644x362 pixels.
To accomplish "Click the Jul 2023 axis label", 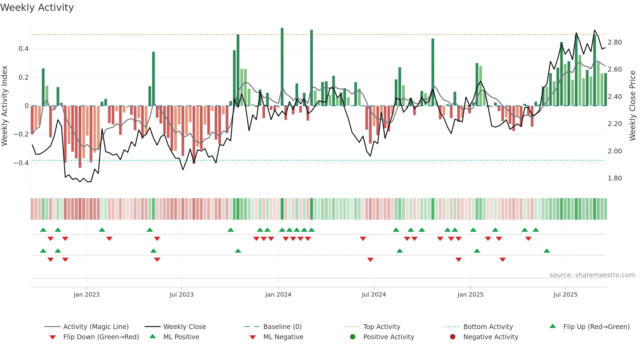I will (x=182, y=294).
